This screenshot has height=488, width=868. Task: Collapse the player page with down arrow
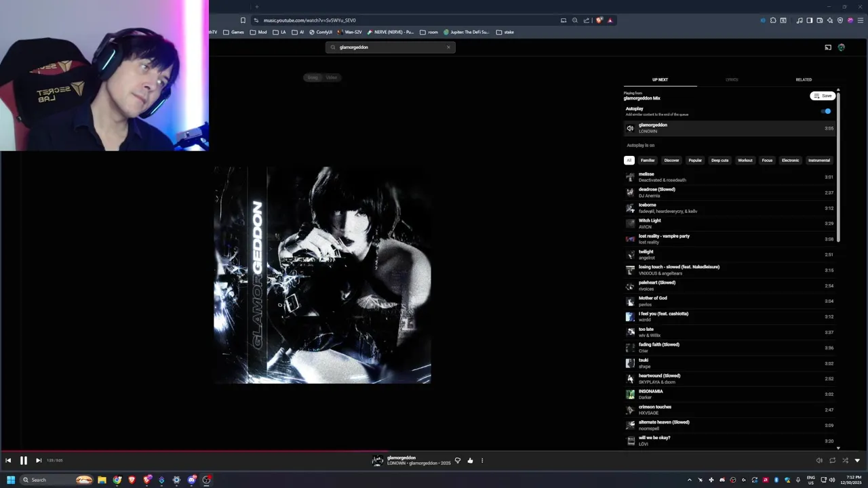[857, 460]
